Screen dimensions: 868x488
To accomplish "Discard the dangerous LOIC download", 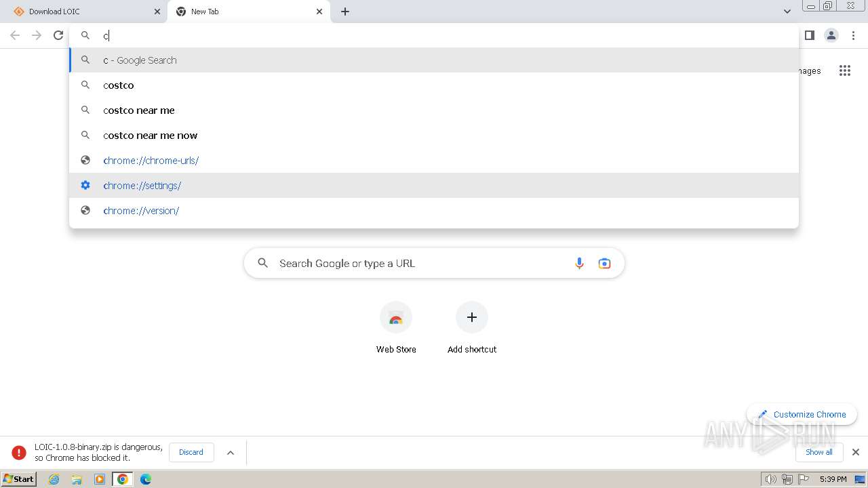I will coord(191,452).
